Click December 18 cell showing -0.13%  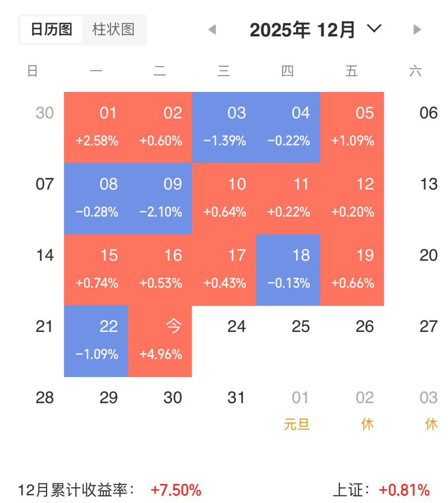(288, 270)
